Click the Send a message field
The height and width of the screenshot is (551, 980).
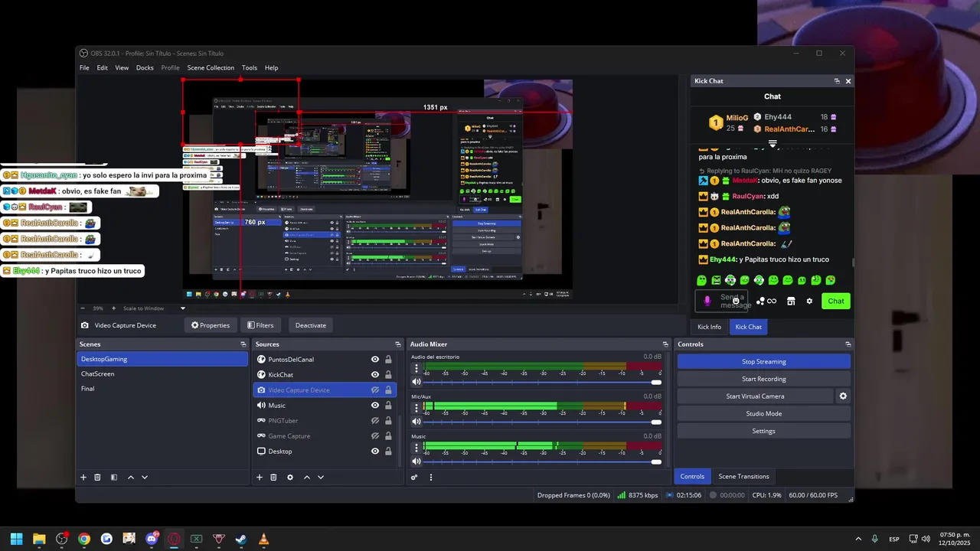point(723,301)
